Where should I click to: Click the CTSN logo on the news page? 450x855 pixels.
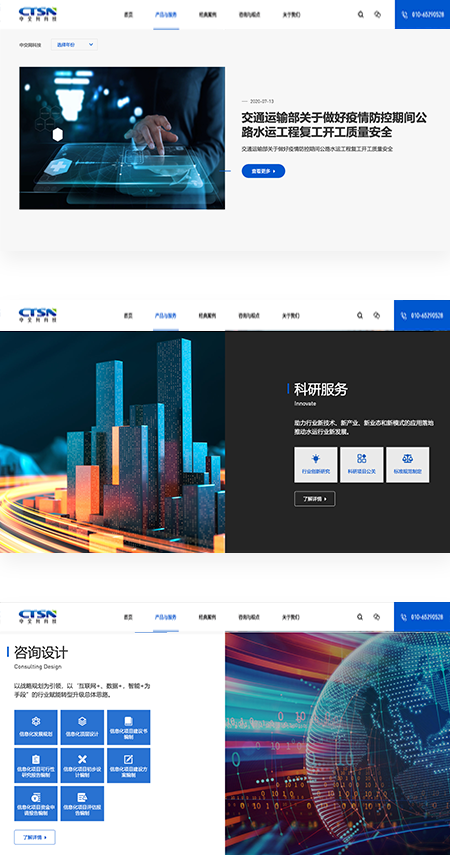38,14
